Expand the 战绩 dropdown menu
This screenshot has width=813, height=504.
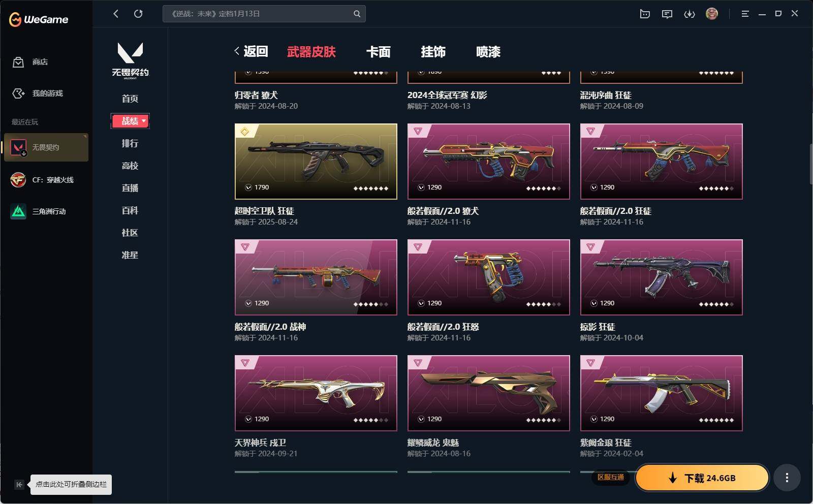click(130, 121)
